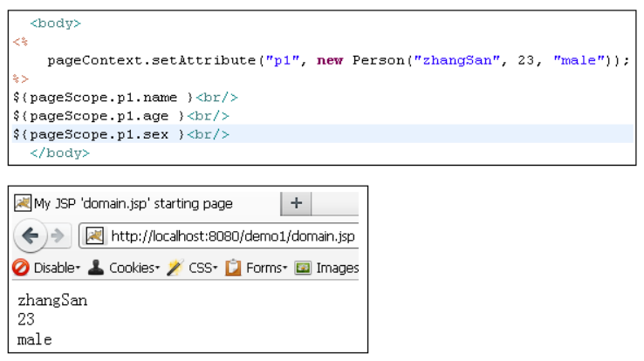Screen dimensions: 644x361
Task: Click the highlighted ${pageScope.p1.sex } line
Action: 322,134
